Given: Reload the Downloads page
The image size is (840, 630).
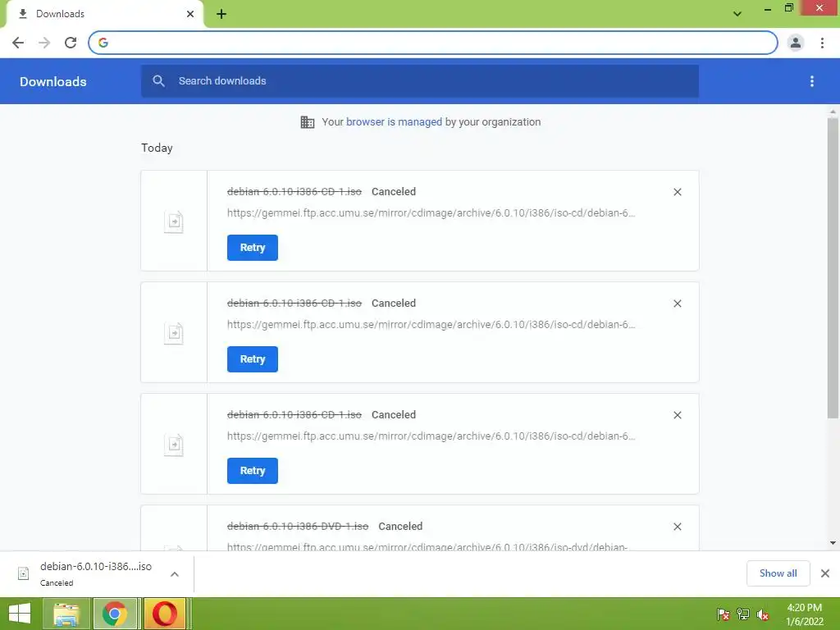Looking at the screenshot, I should click(x=71, y=43).
